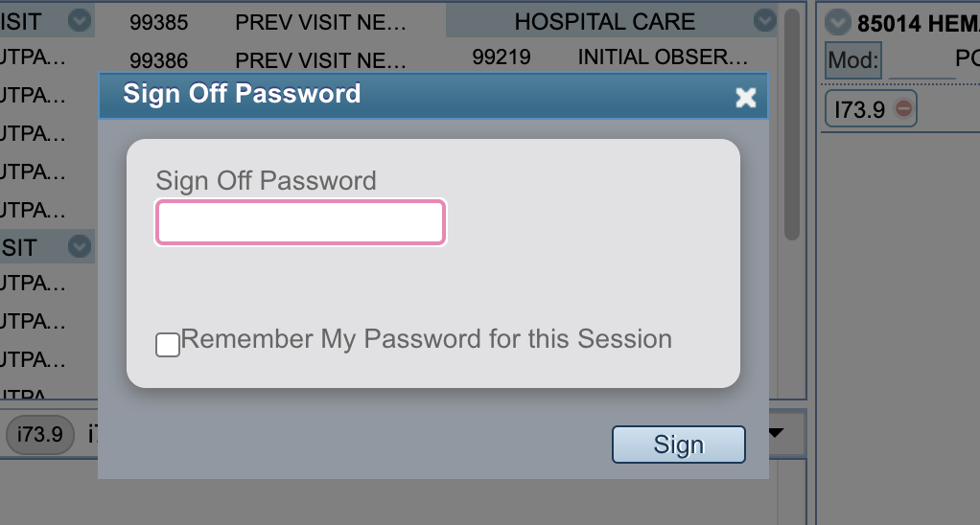The width and height of the screenshot is (980, 525).
Task: Select code 99386 PREV VISIT row
Action: 268,60
